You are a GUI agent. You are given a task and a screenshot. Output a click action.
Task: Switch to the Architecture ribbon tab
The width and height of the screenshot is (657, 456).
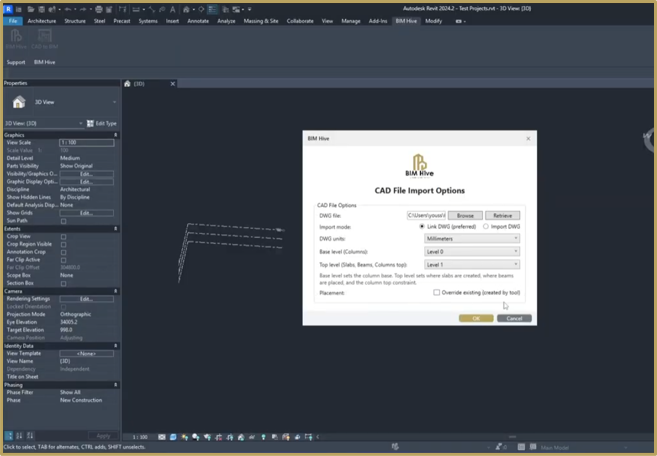[x=41, y=21]
